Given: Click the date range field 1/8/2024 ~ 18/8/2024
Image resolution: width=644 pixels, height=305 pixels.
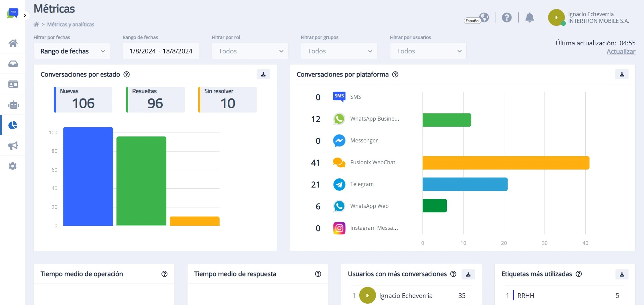Looking at the screenshot, I should click(161, 51).
